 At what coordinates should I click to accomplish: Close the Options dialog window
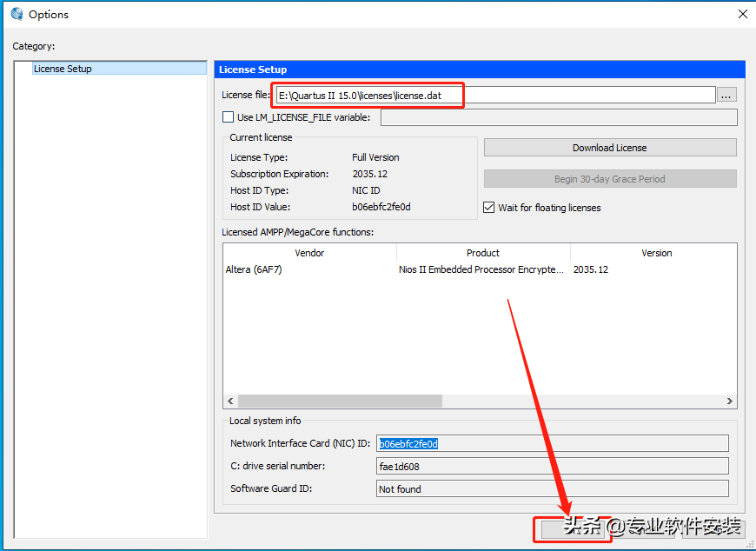pyautogui.click(x=742, y=14)
